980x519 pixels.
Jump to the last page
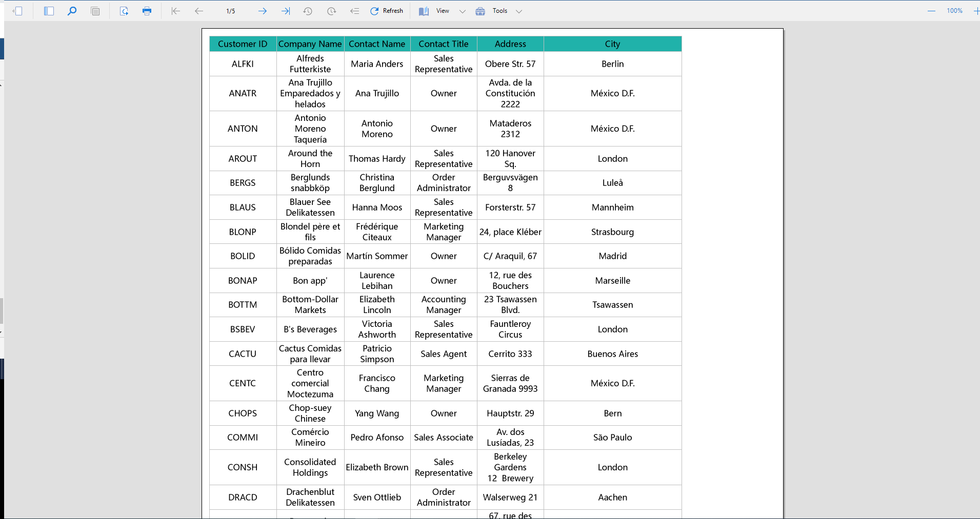click(286, 11)
